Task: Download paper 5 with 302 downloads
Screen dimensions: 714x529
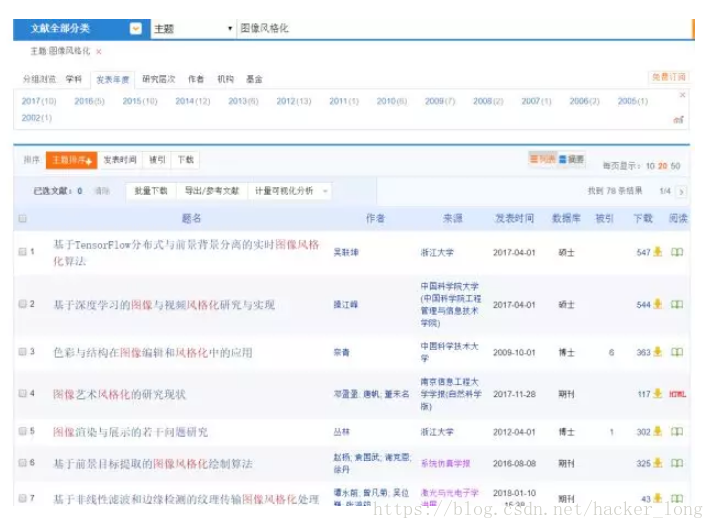Action: click(658, 431)
